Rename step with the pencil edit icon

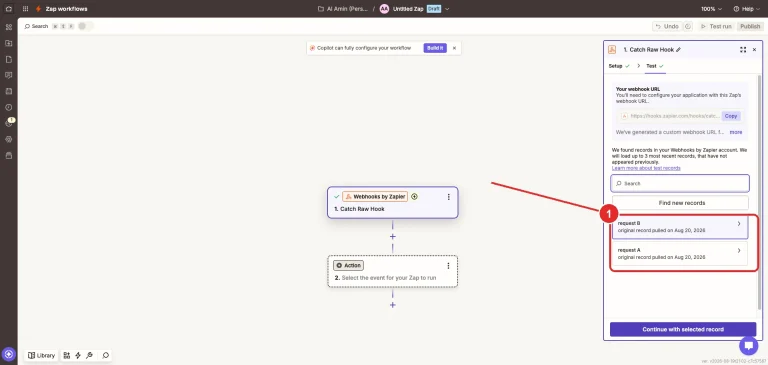tap(678, 50)
